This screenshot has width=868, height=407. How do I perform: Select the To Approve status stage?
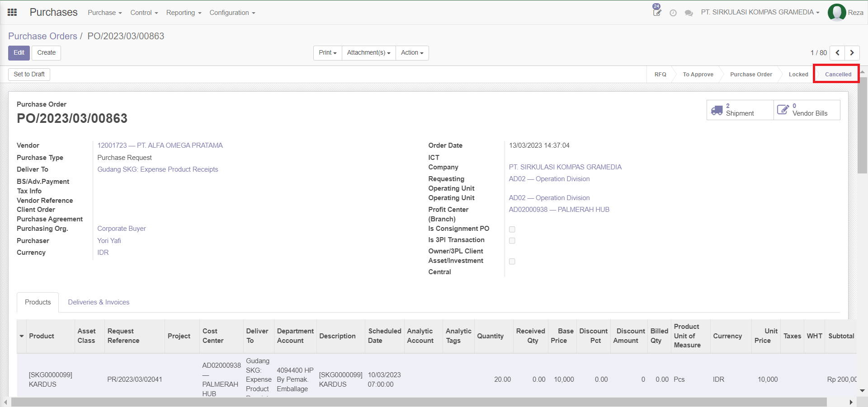click(698, 75)
